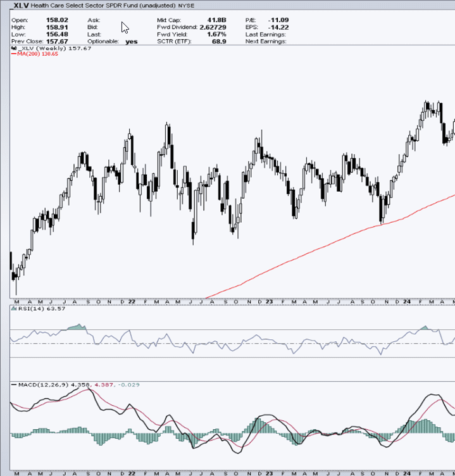The width and height of the screenshot is (455, 476).
Task: Click the red MA(200) legend line marker
Action: [x=14, y=54]
